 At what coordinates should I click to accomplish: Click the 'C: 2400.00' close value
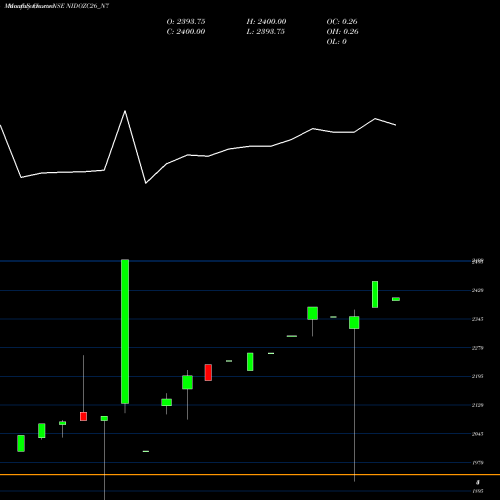coord(186,32)
